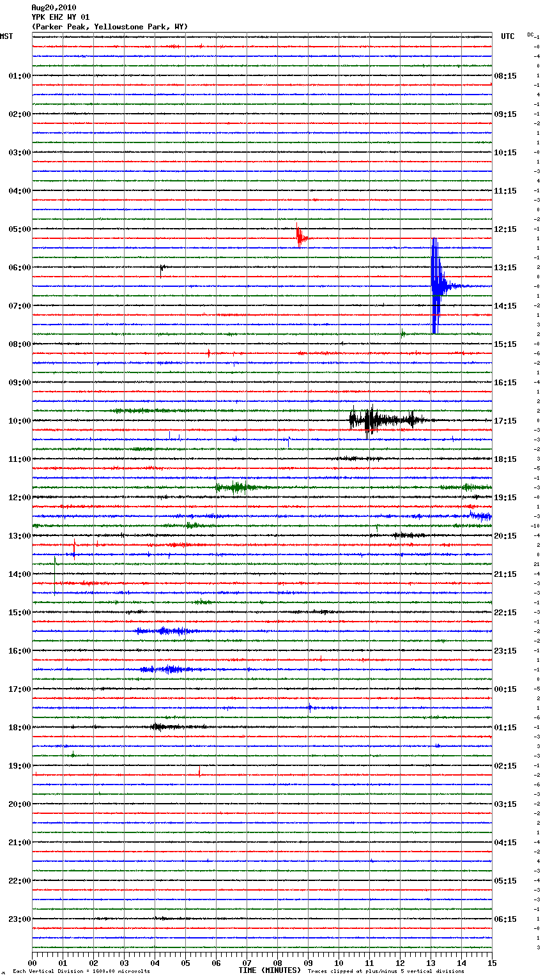Select the "14:00" MST row label

click(x=19, y=574)
